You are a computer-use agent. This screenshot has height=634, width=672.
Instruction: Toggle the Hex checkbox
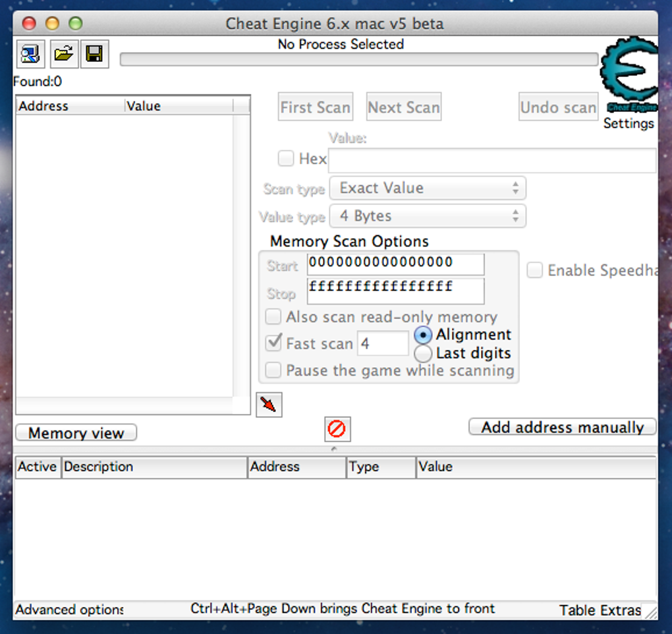point(286,158)
